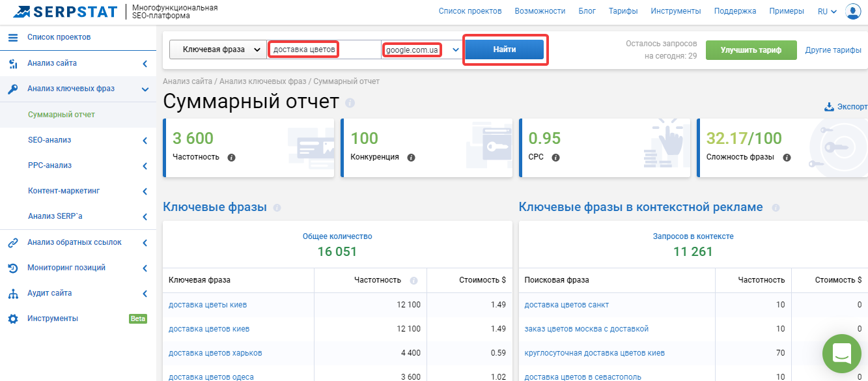Click the Мониторинг позиций clock icon

click(13, 268)
